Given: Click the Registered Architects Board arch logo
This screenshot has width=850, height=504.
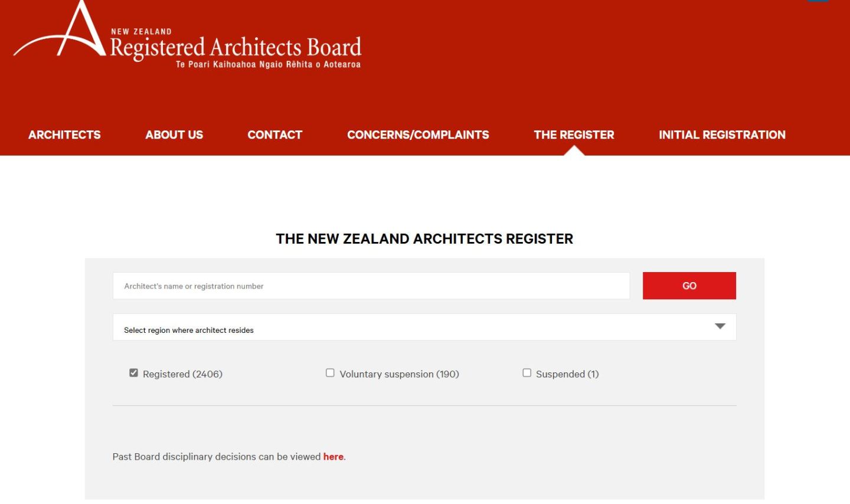Looking at the screenshot, I should (x=65, y=34).
